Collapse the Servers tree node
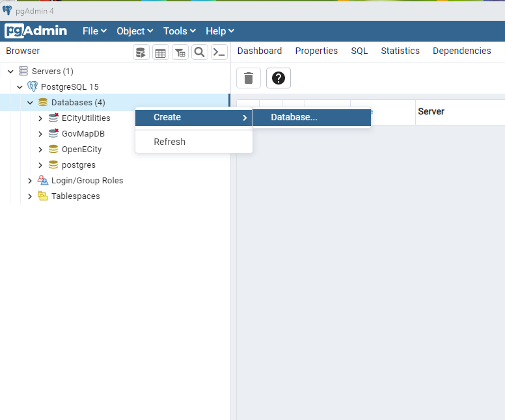 pyautogui.click(x=10, y=71)
